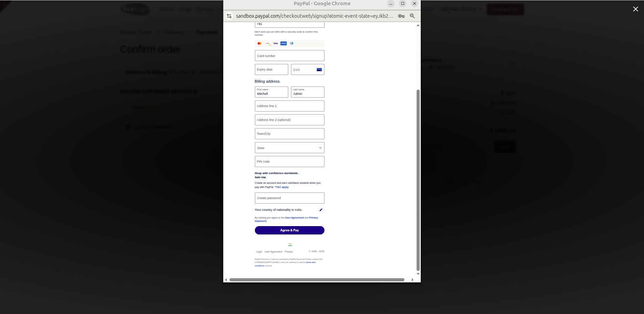Click the vertical scrollbar down arrow
This screenshot has width=644, height=314.
tap(418, 274)
